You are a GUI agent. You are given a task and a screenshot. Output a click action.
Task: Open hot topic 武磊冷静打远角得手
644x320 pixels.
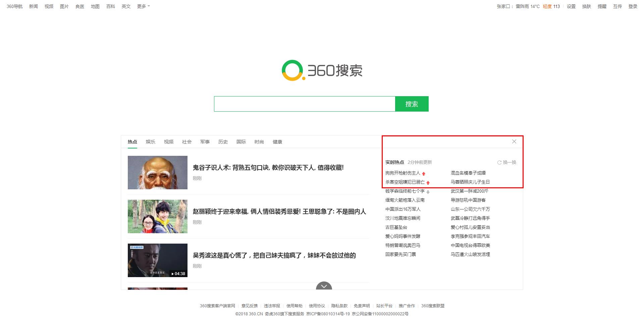point(470,218)
